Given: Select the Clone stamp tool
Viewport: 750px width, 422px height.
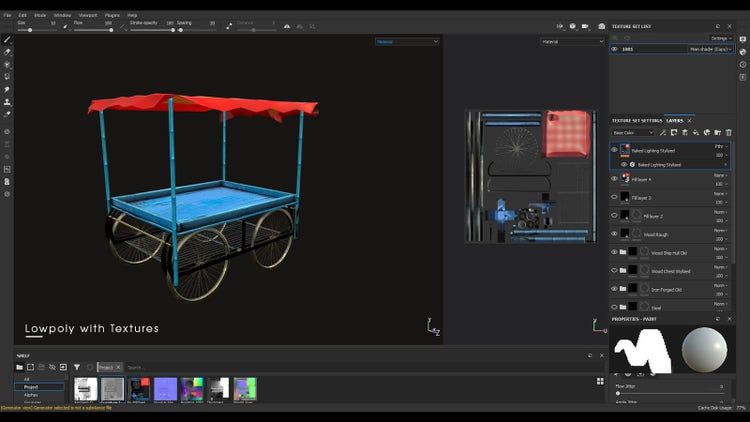Looking at the screenshot, I should [7, 101].
